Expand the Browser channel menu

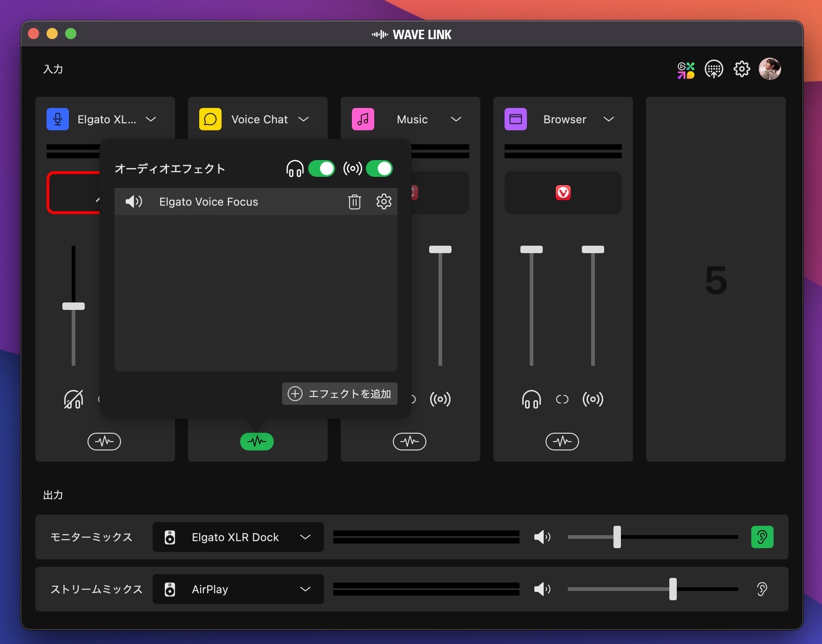pyautogui.click(x=608, y=120)
